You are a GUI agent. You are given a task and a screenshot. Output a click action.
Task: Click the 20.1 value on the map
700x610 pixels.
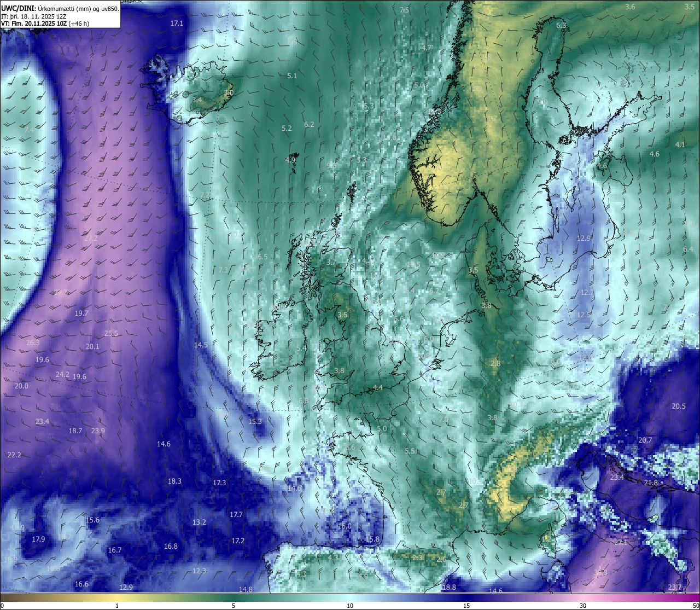92,347
